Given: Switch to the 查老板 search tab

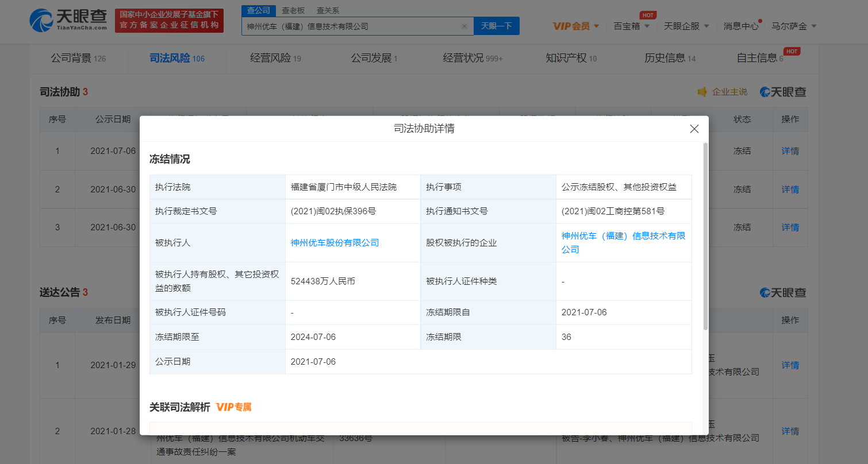Looking at the screenshot, I should (294, 10).
